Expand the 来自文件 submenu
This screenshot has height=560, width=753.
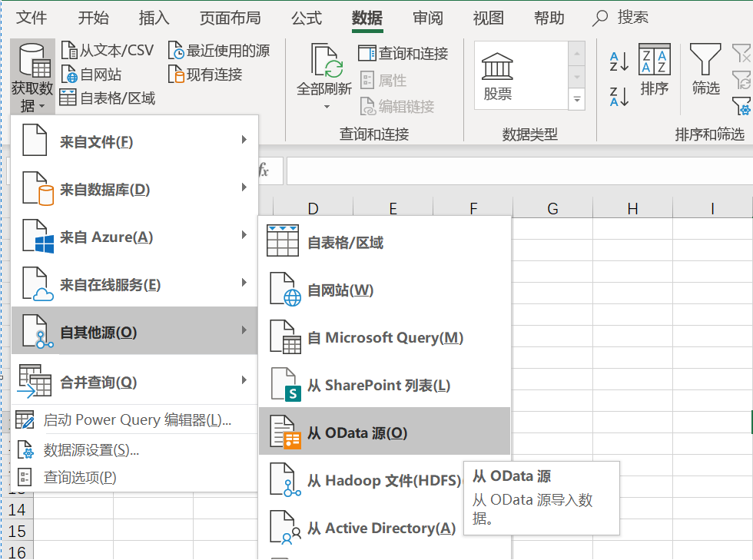click(134, 142)
